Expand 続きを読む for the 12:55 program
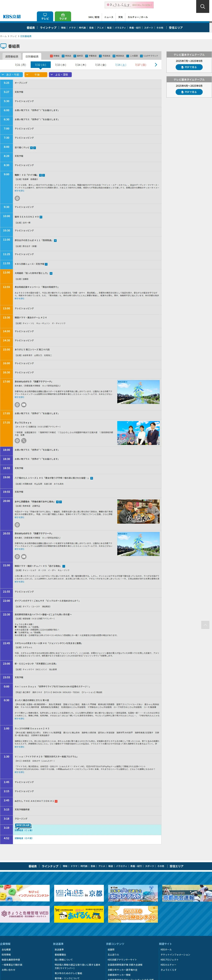 tap(19, 299)
